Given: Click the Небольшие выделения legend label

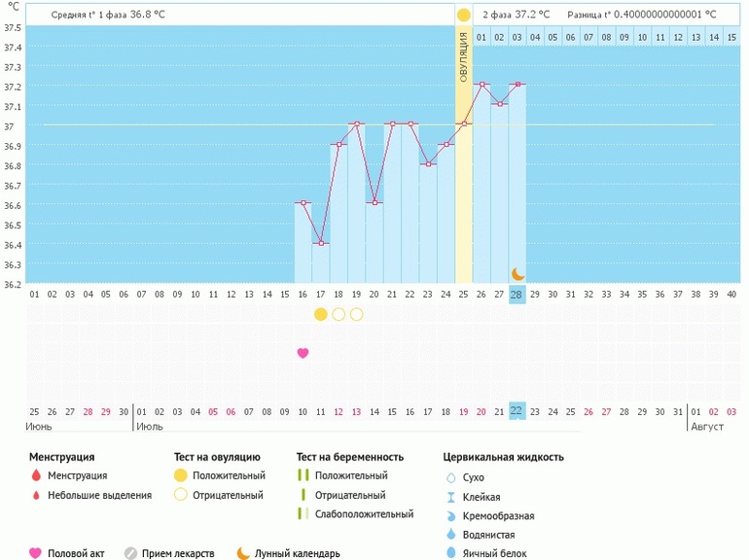Looking at the screenshot, I should pos(103,495).
